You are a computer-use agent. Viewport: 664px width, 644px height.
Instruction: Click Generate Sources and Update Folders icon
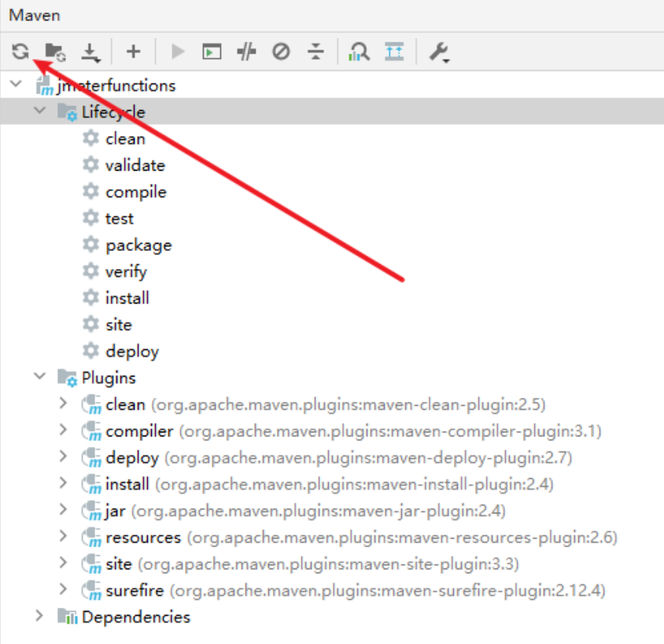[x=55, y=53]
